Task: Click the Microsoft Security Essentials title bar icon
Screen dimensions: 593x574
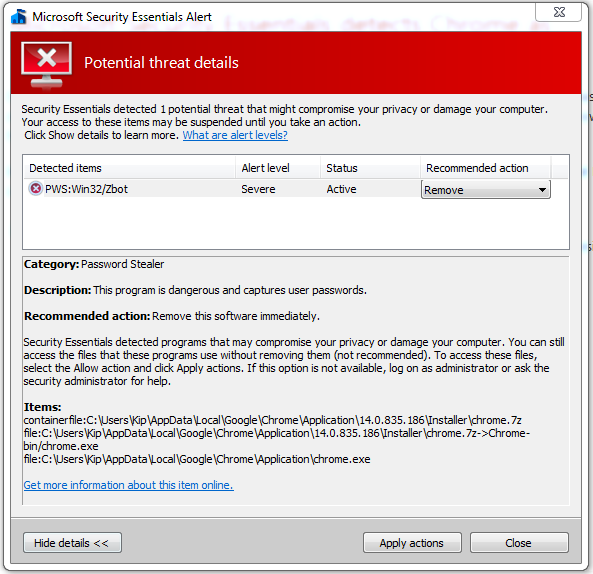Action: point(19,17)
